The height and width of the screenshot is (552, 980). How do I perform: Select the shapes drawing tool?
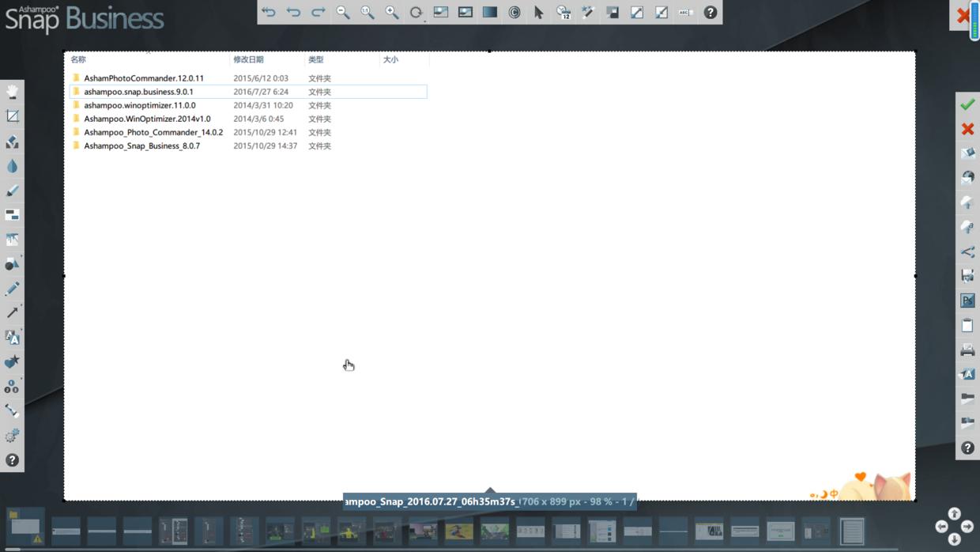click(x=12, y=264)
